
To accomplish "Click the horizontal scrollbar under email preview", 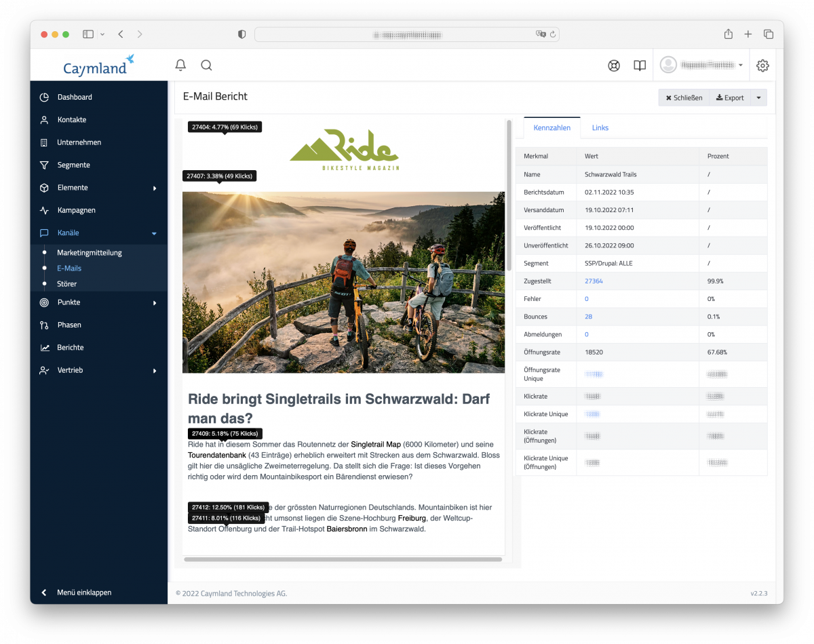I will click(x=343, y=559).
